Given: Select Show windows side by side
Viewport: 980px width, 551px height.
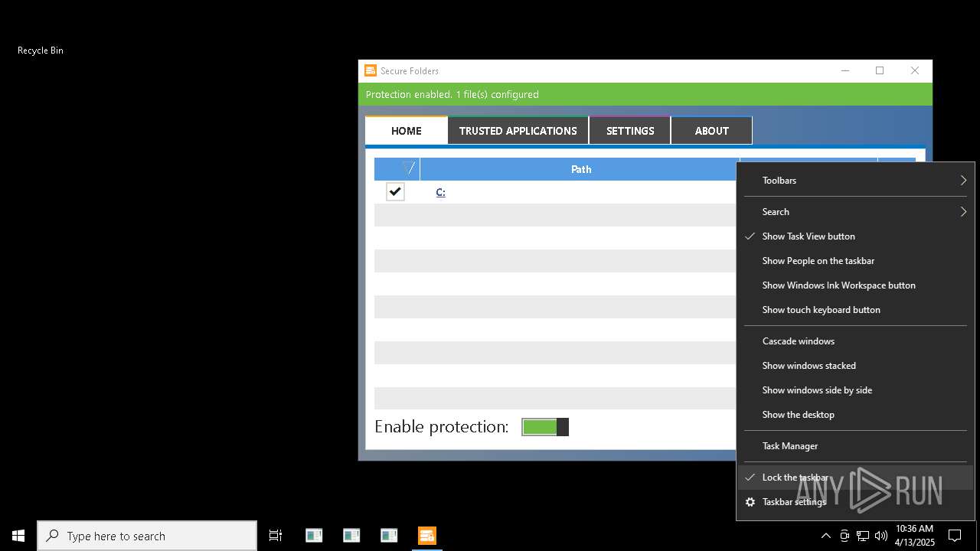Looking at the screenshot, I should (x=855, y=390).
